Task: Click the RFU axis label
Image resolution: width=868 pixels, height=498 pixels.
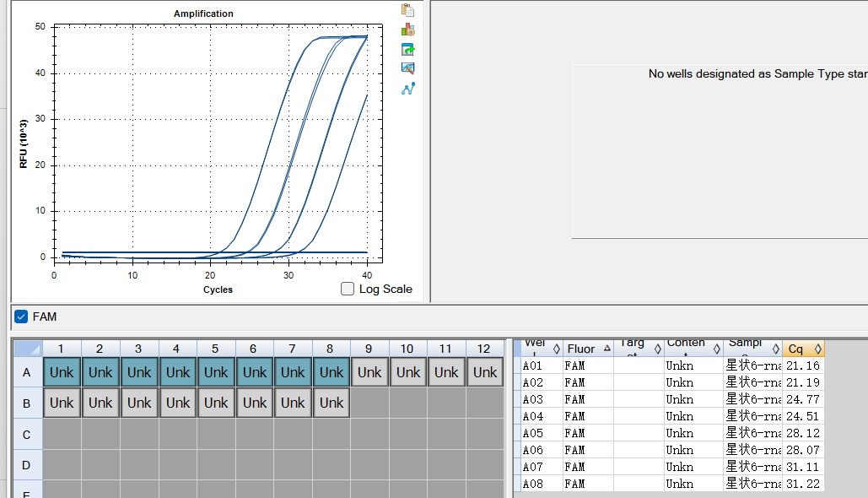Action: (x=24, y=143)
